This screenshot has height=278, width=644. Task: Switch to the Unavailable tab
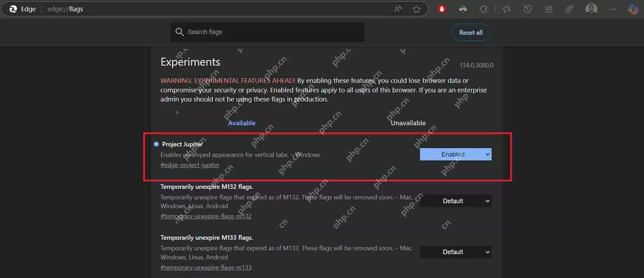408,123
